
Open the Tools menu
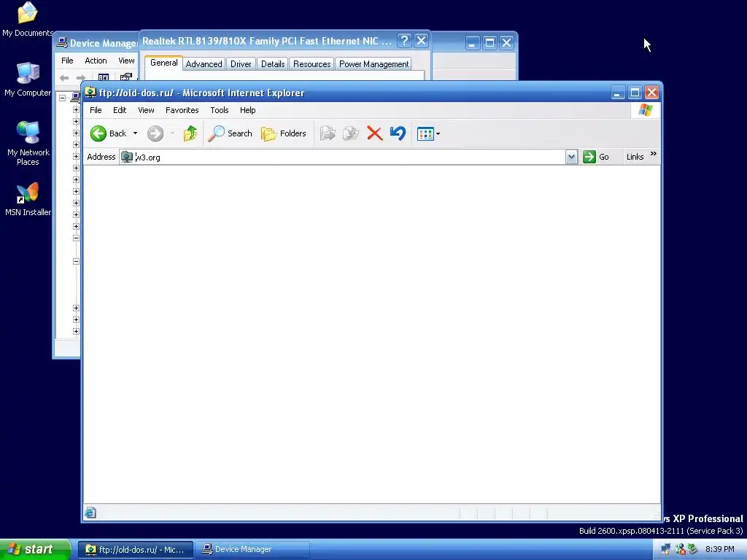tap(219, 110)
